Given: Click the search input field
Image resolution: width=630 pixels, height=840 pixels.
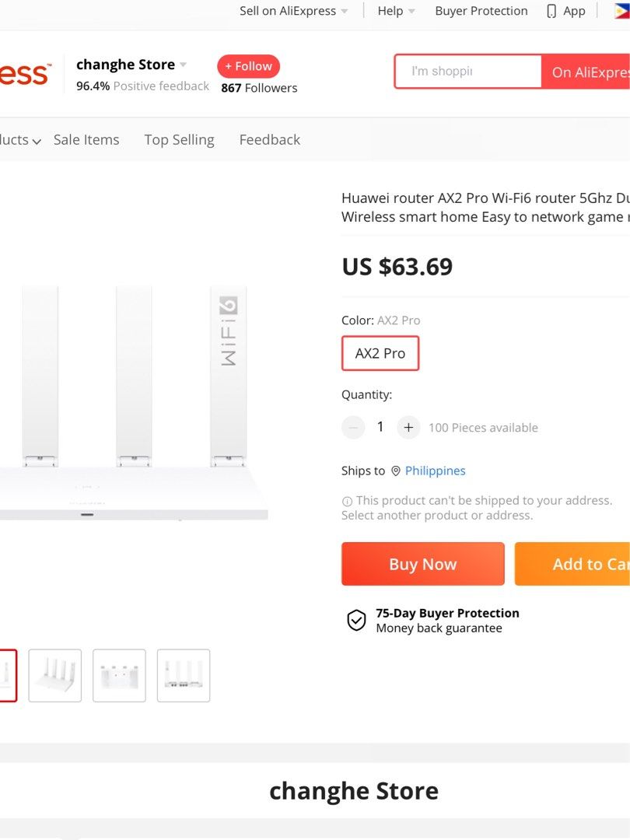Looking at the screenshot, I should (467, 72).
